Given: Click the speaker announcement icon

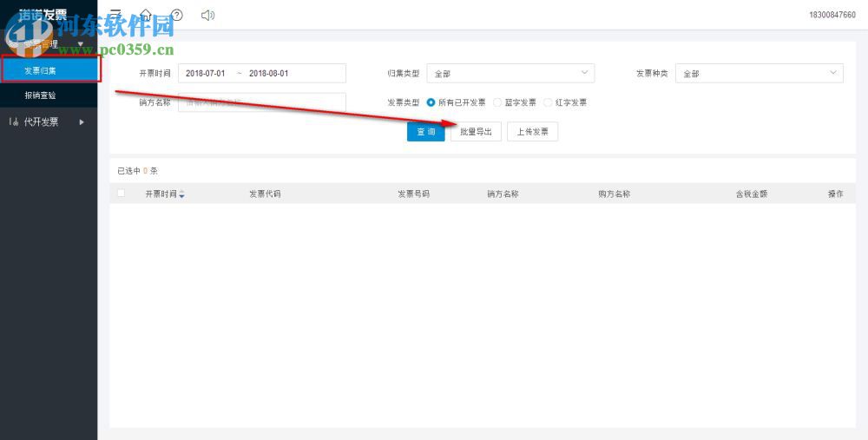Looking at the screenshot, I should (207, 15).
